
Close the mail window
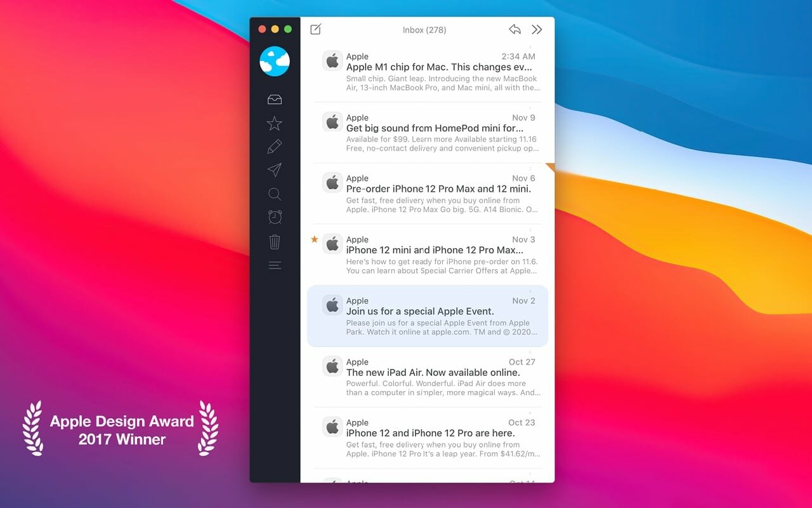(262, 29)
